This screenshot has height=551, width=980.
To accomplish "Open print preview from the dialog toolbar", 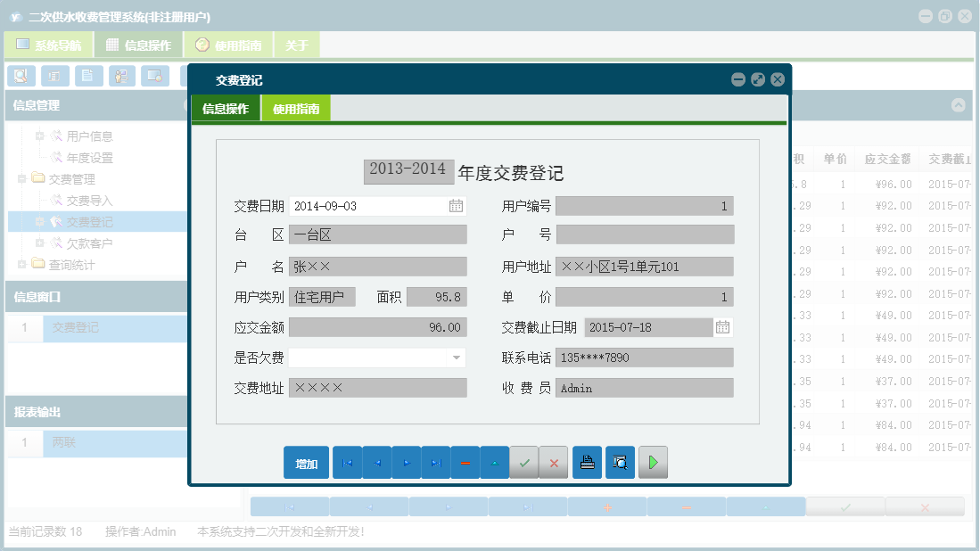I will pos(620,462).
